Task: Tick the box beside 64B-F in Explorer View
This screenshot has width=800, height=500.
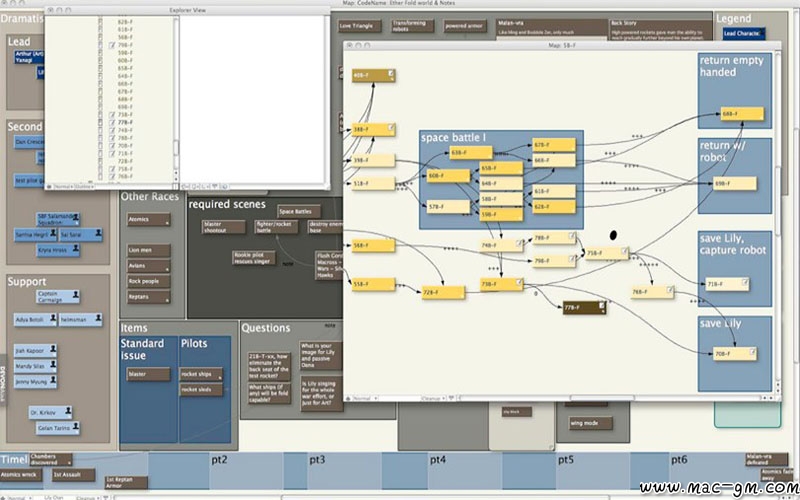Action: point(101,76)
